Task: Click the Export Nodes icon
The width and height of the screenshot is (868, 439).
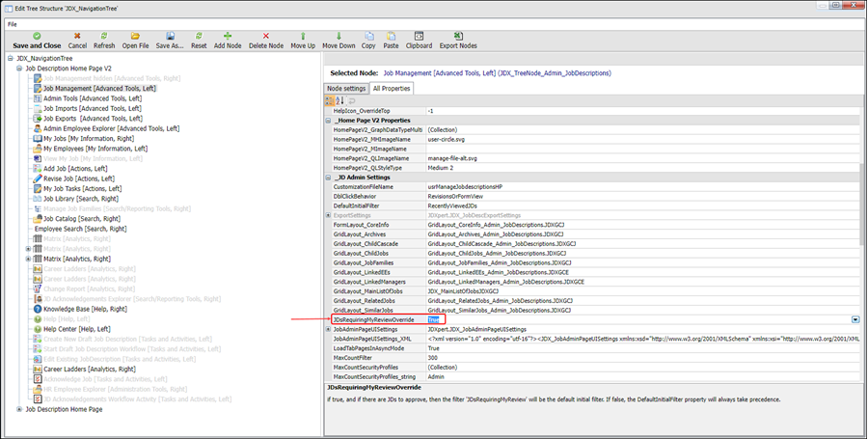Action: [x=457, y=36]
